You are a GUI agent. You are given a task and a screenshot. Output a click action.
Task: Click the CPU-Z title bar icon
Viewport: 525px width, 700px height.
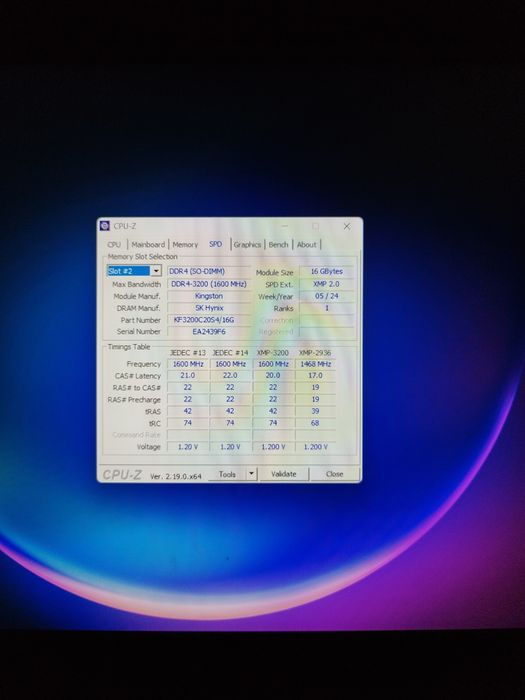point(104,226)
